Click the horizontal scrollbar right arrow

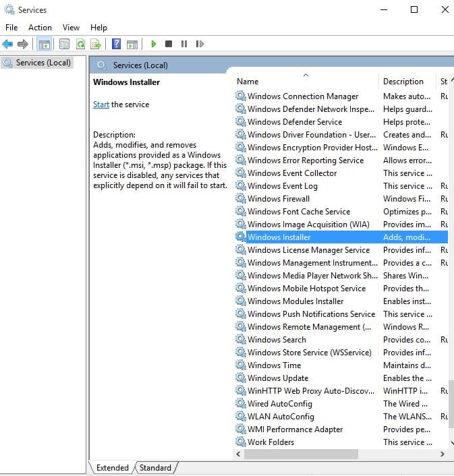click(443, 454)
